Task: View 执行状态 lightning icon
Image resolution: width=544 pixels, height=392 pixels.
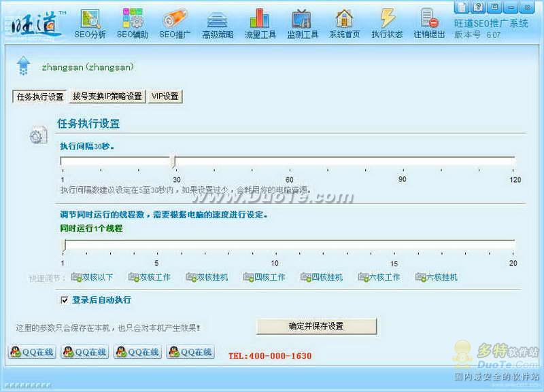Action: pos(387,22)
